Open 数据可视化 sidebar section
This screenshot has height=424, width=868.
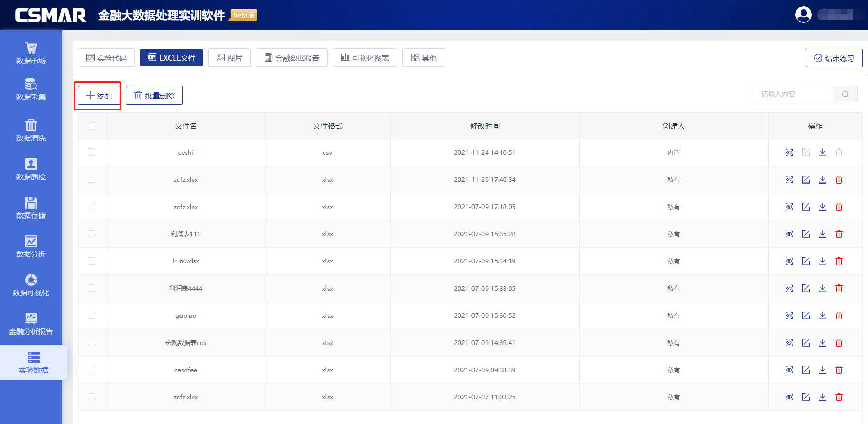31,285
